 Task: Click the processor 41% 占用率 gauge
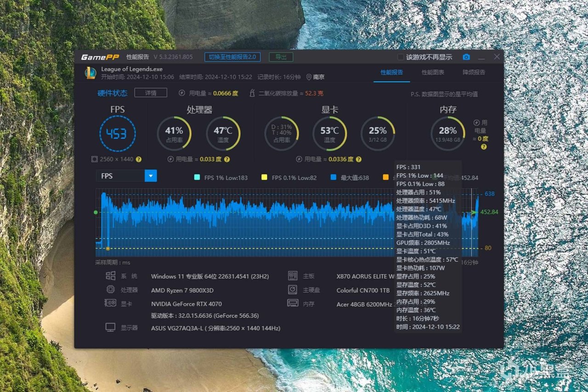pos(174,133)
